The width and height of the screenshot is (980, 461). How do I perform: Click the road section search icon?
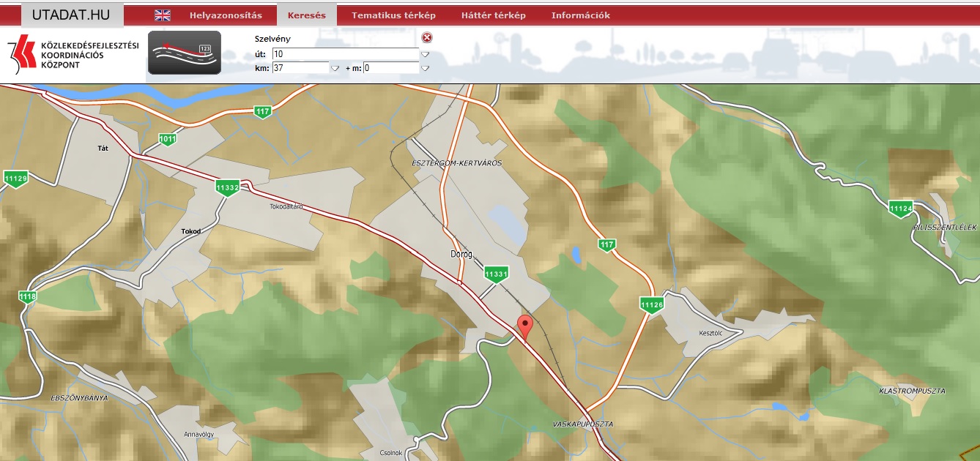(x=185, y=53)
